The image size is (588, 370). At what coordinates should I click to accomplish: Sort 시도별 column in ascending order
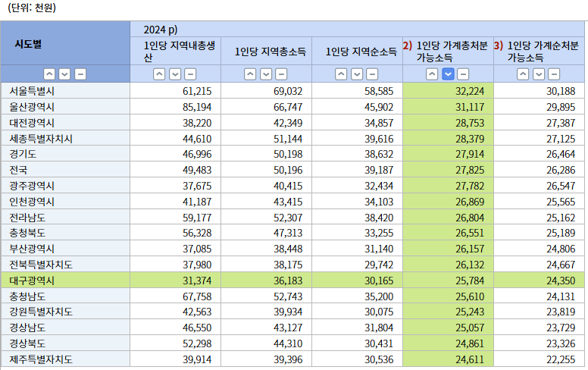click(49, 74)
